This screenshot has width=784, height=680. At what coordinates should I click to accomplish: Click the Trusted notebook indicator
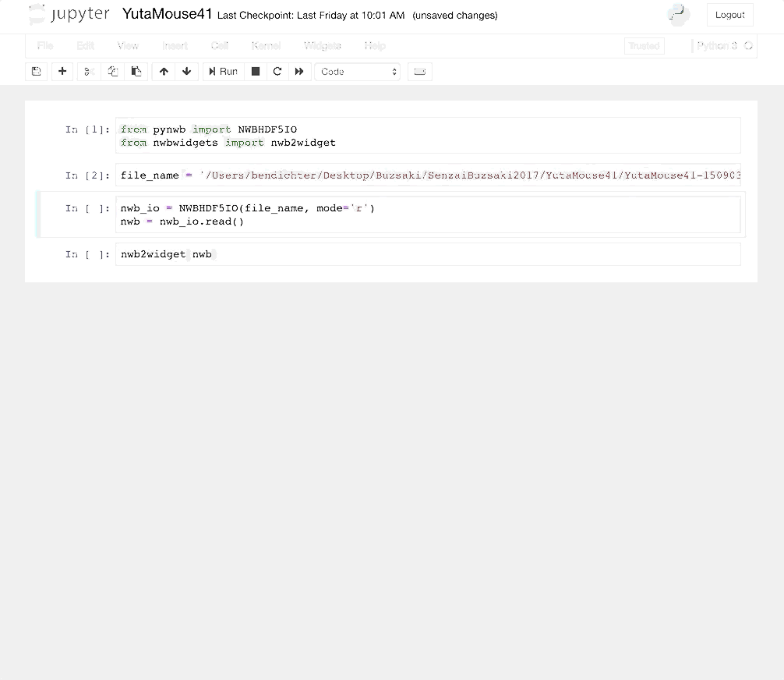(644, 45)
